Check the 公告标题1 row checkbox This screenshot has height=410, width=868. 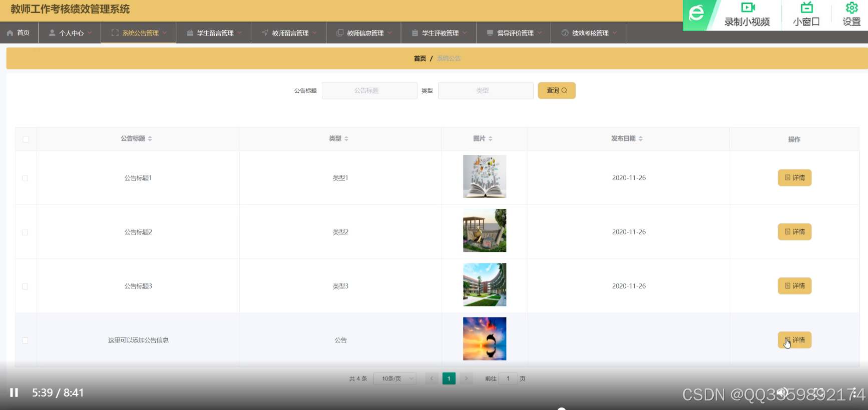(x=25, y=178)
